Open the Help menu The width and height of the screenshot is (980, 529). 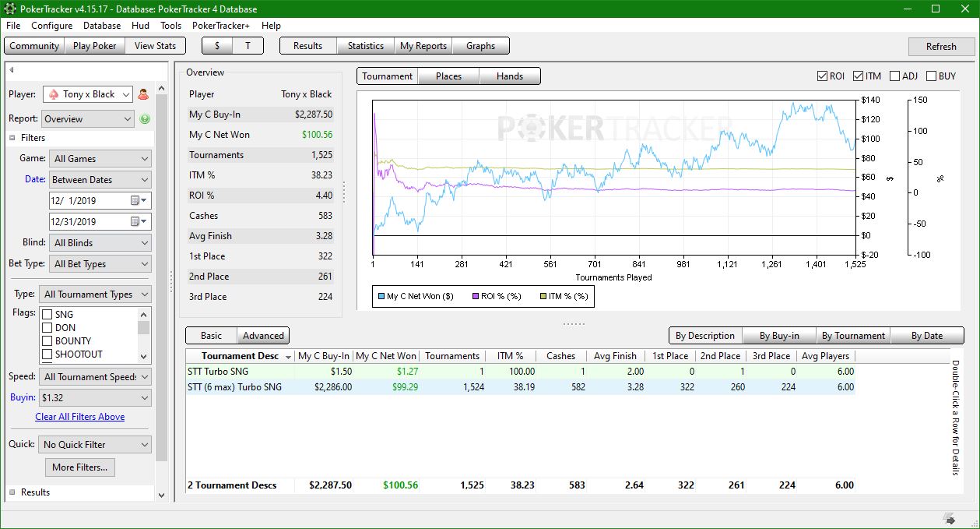click(x=271, y=26)
